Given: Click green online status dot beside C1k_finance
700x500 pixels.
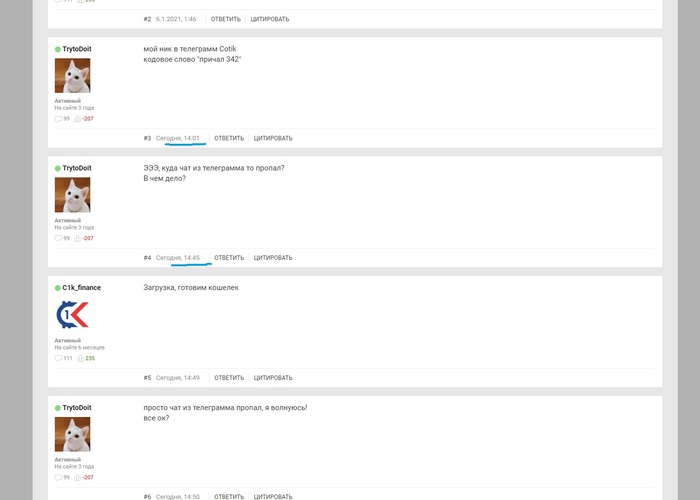Looking at the screenshot, I should coord(58,288).
